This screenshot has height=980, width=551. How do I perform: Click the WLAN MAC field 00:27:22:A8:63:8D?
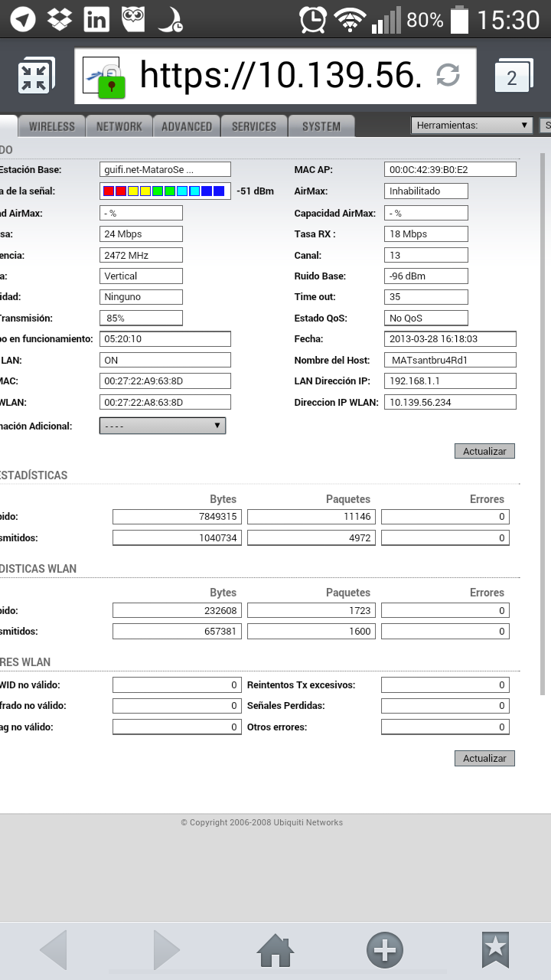pyautogui.click(x=165, y=402)
